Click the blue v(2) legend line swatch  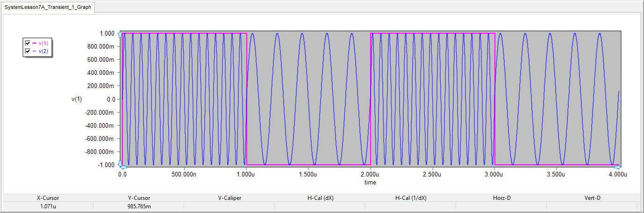pos(34,51)
